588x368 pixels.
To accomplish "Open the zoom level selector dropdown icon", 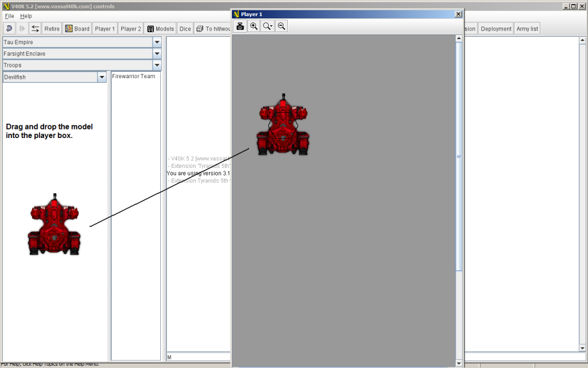I will (x=268, y=26).
